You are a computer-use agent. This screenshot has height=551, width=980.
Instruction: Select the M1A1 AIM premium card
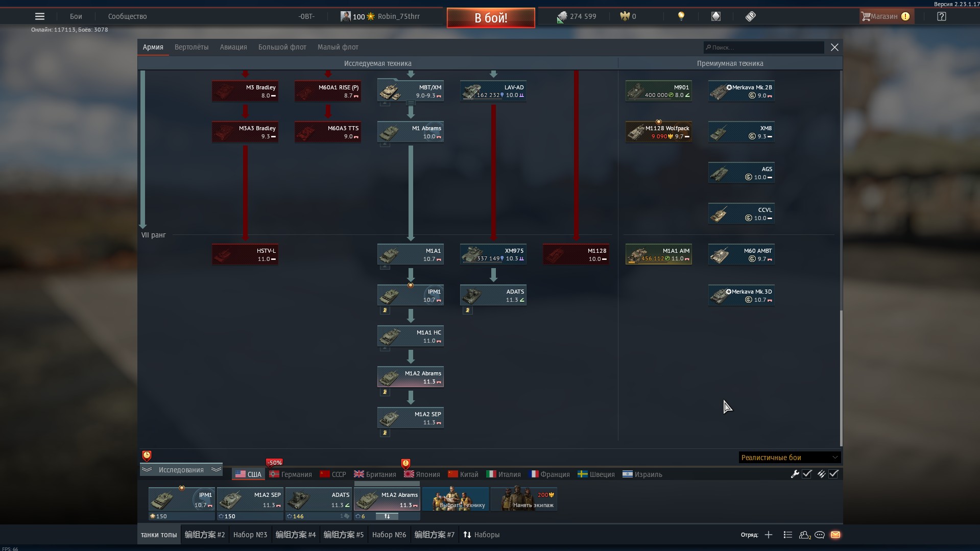659,254
